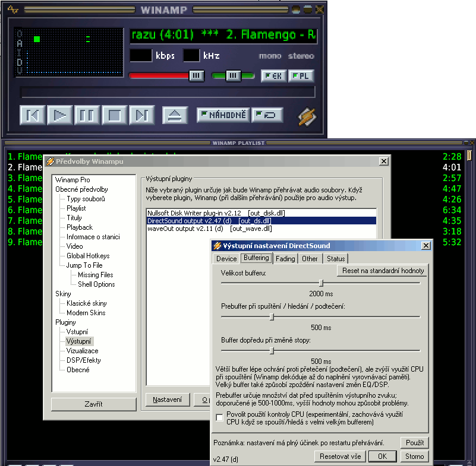Toggle the repeat button in Winamp
The width and height of the screenshot is (476, 466).
267,115
